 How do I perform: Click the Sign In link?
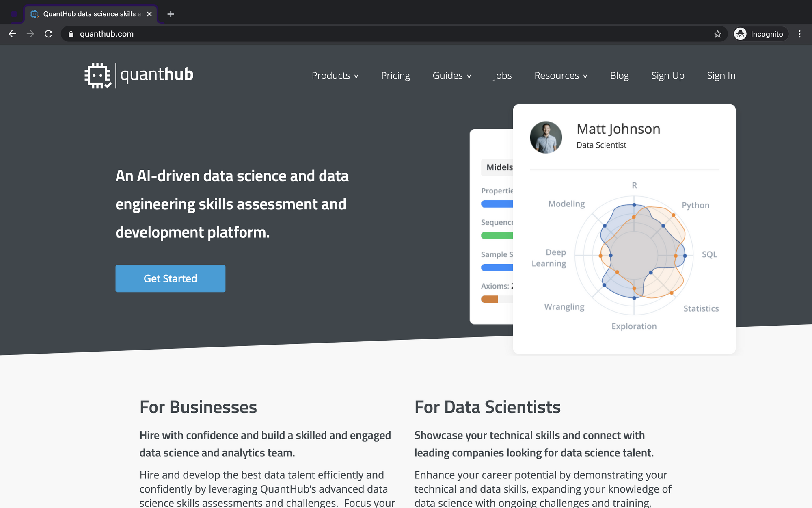[721, 76]
